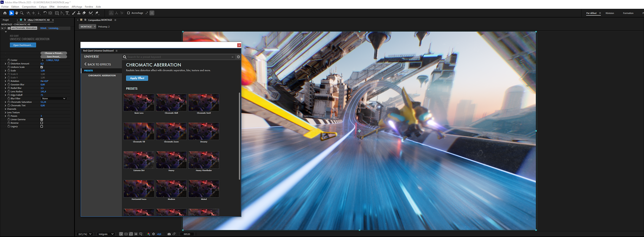Toggle the Uniform Scale checkbox
The width and height of the screenshot is (644, 237).
[42, 67]
